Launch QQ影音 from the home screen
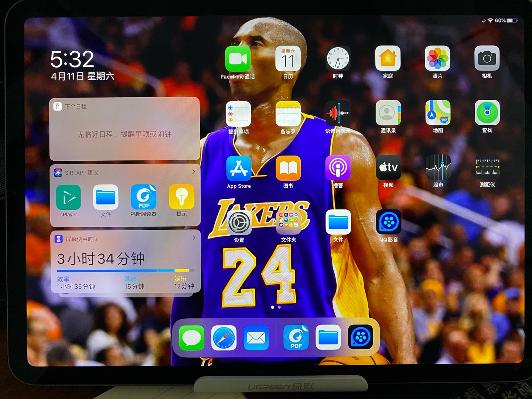This screenshot has width=532, height=399. (x=389, y=222)
